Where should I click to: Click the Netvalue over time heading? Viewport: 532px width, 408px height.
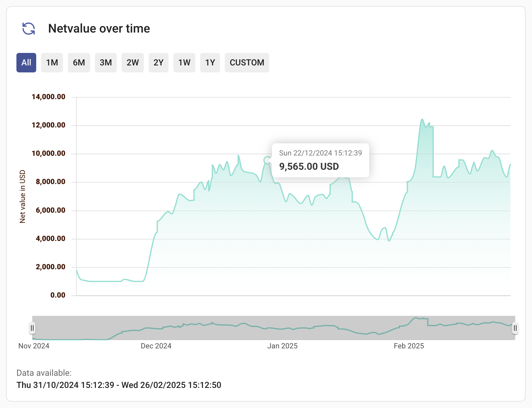point(99,29)
